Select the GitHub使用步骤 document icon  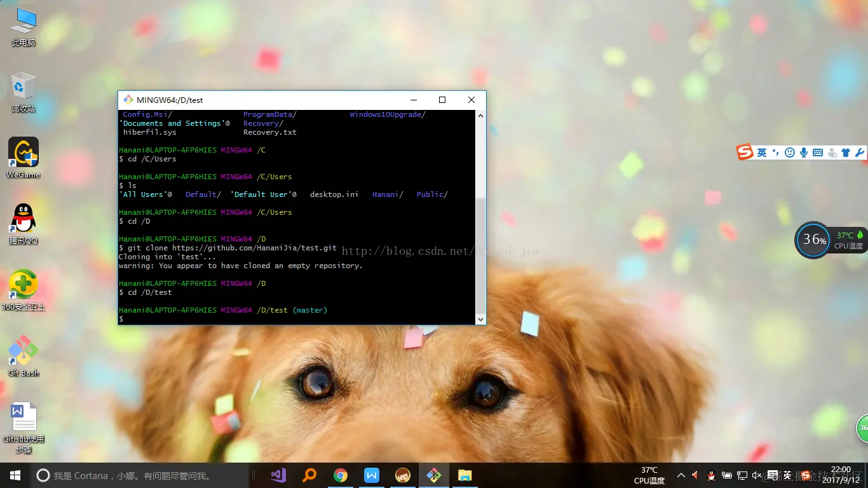point(24,427)
